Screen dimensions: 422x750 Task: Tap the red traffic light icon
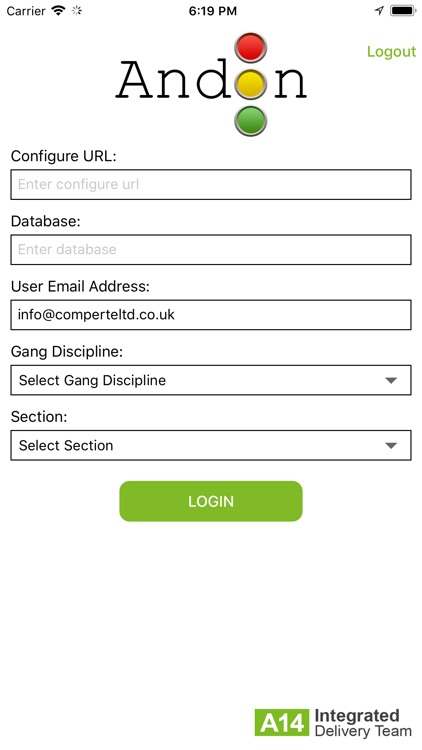pos(250,47)
